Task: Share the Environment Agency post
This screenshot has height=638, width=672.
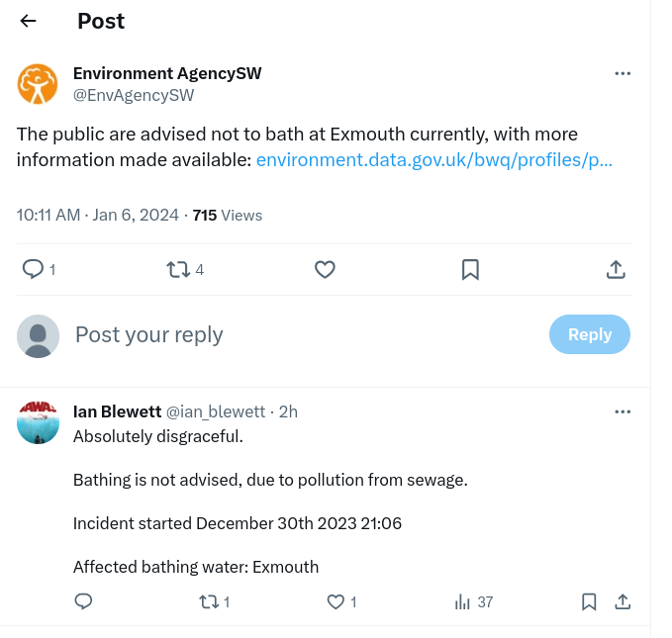Action: pyautogui.click(x=615, y=269)
